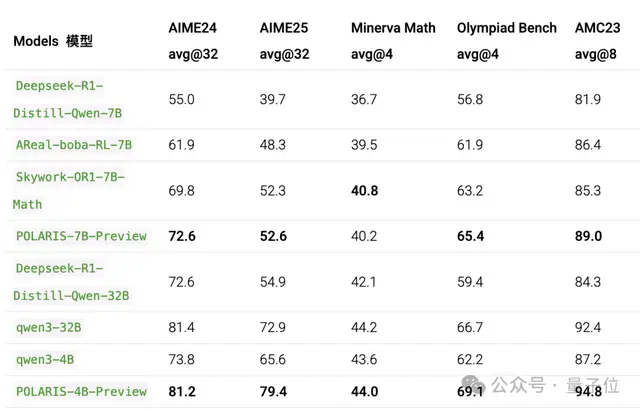The height and width of the screenshot is (411, 640).
Task: Open the Deepseek-R1-Distill-Qwen-32B model link
Action: (x=72, y=282)
